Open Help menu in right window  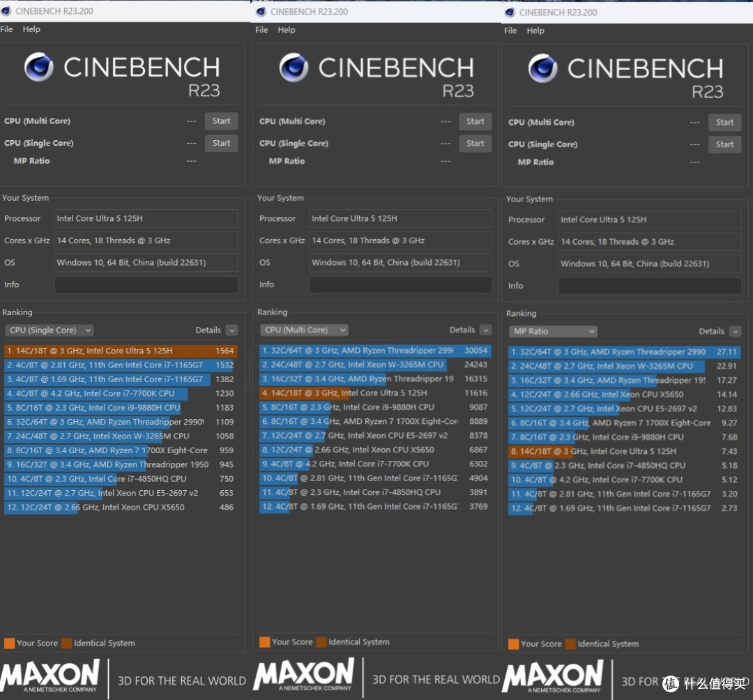click(535, 31)
